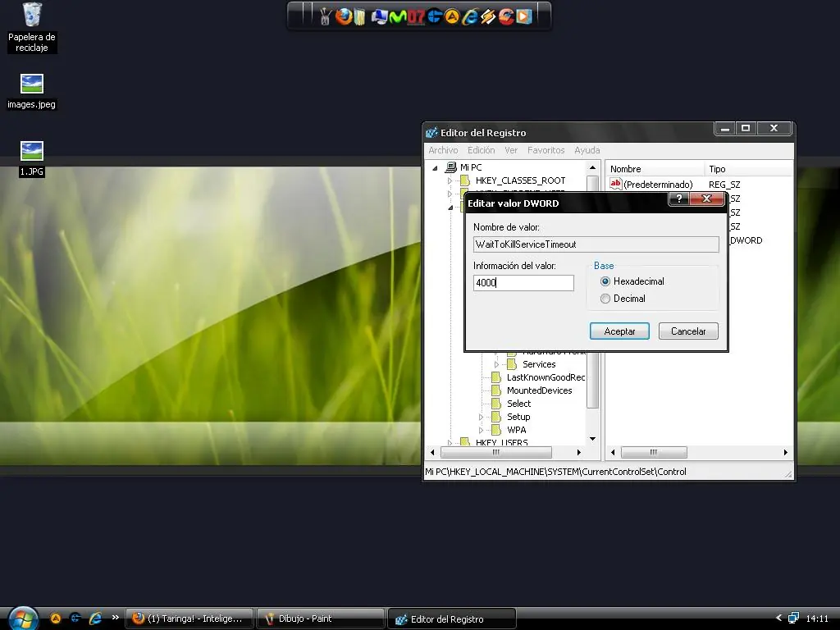Click the network icon in system tray
Image resolution: width=840 pixels, height=630 pixels.
(794, 619)
